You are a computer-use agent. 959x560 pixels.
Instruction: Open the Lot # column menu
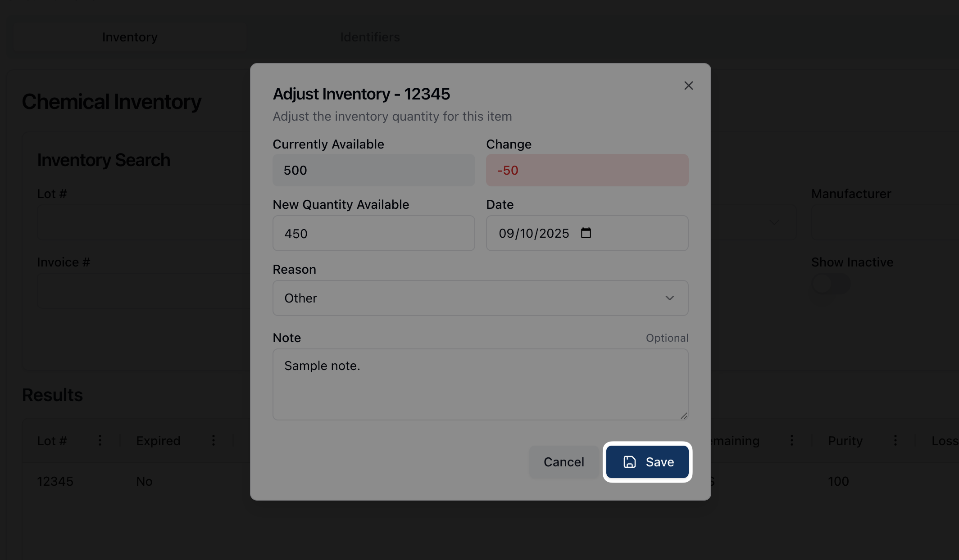point(100,440)
